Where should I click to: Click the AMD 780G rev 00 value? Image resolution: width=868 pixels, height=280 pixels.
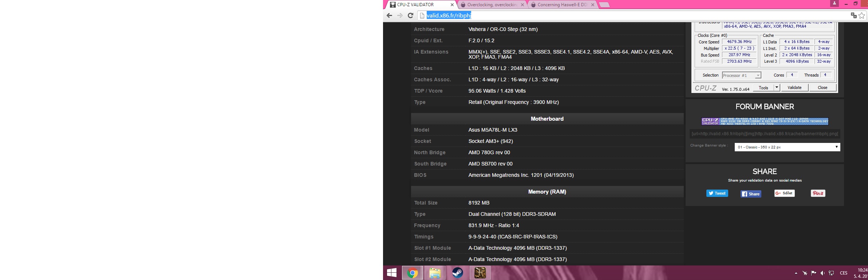[489, 152]
